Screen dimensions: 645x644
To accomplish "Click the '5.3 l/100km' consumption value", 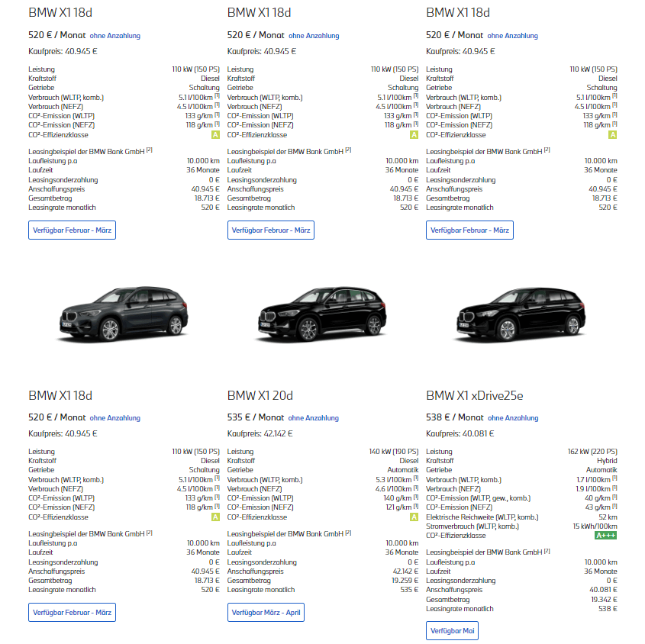I will pos(394,480).
